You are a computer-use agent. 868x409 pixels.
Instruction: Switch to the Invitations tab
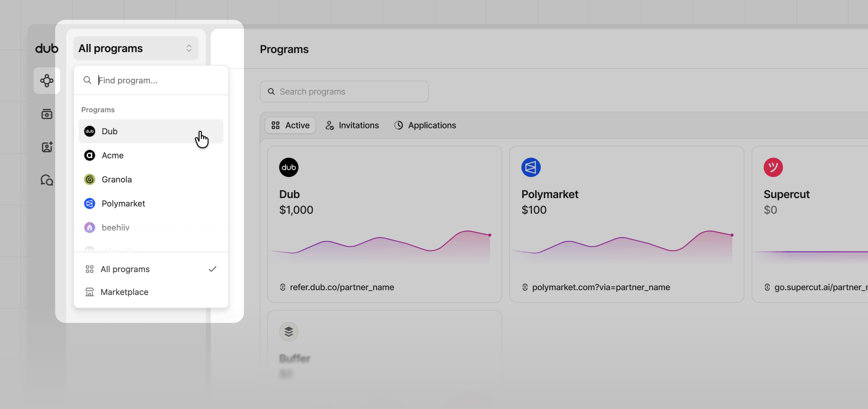click(x=352, y=125)
